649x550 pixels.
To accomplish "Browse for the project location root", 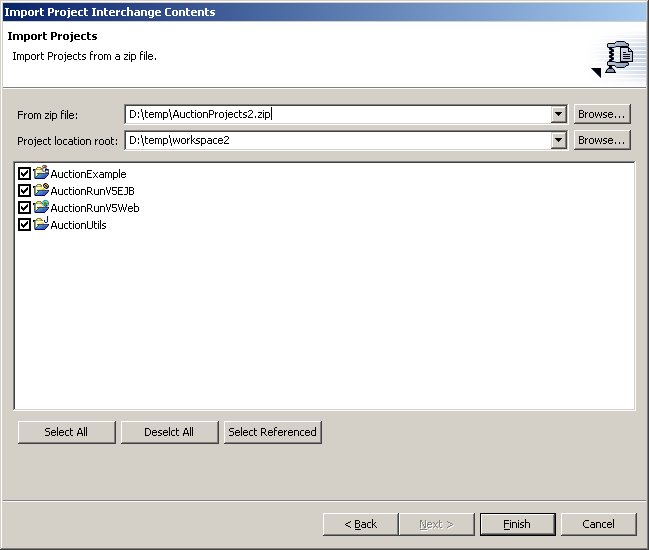I will pos(602,140).
